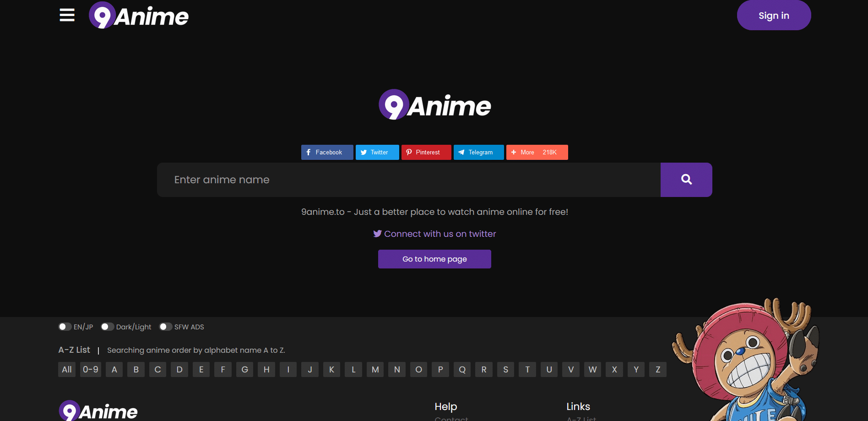The width and height of the screenshot is (868, 421).
Task: Choose letter L filter
Action: click(x=353, y=369)
